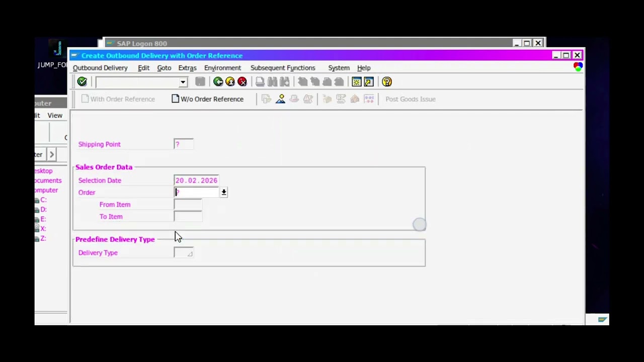Click the Delivery Type input field
The width and height of the screenshot is (644, 362).
183,253
